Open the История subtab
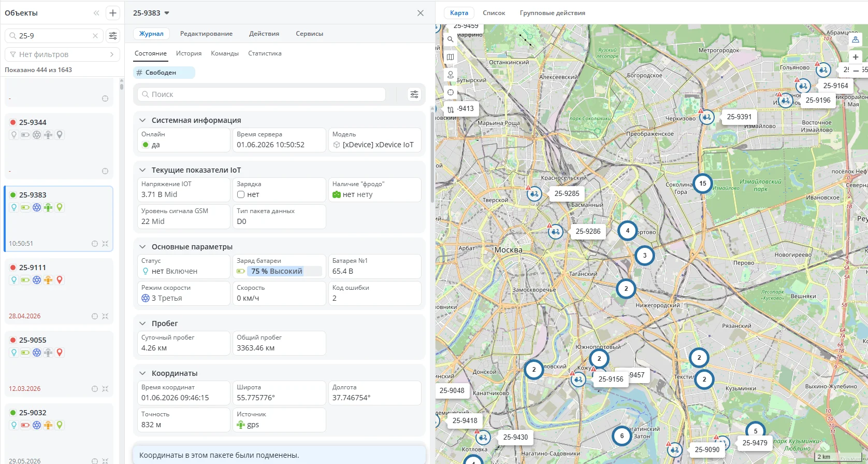868x464 pixels. (x=189, y=53)
